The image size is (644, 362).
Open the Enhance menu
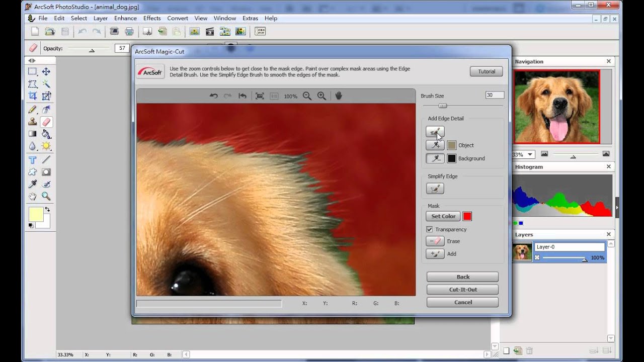click(125, 18)
